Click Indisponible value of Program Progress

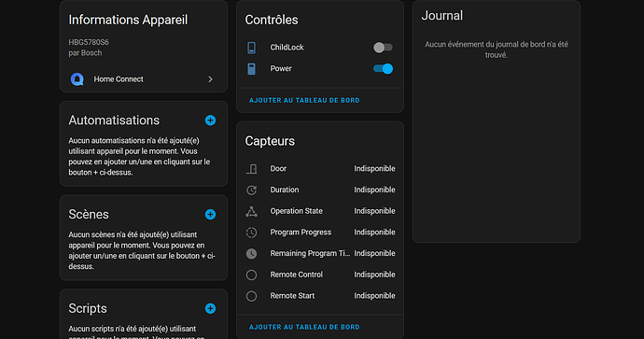point(374,233)
